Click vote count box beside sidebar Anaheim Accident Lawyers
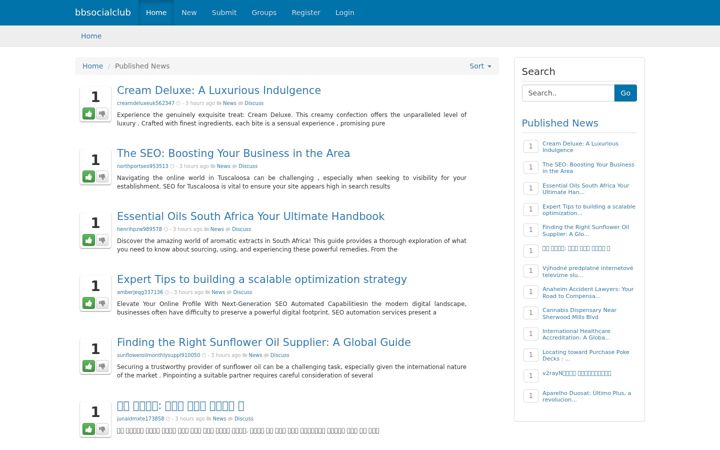Image resolution: width=720 pixels, height=450 pixels. pyautogui.click(x=530, y=292)
